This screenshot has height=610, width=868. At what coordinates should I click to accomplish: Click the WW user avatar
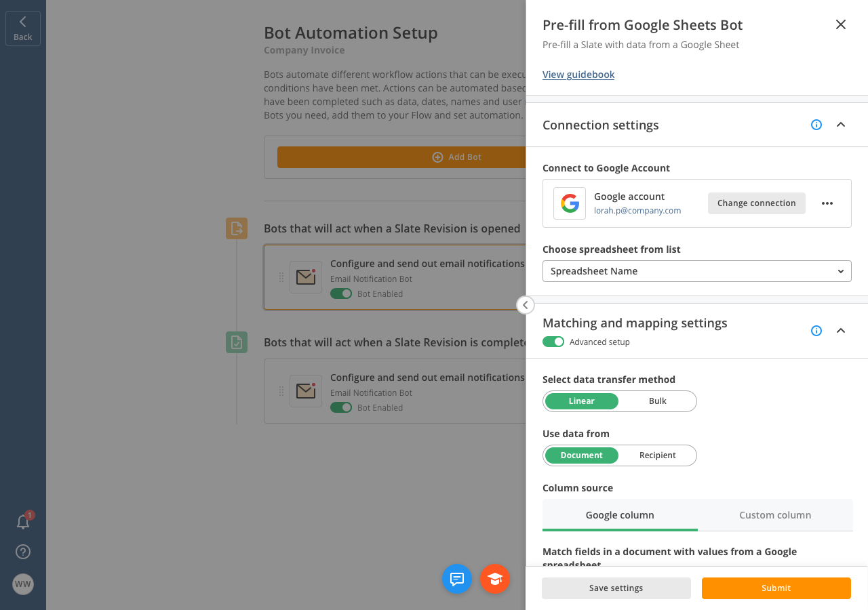point(23,584)
